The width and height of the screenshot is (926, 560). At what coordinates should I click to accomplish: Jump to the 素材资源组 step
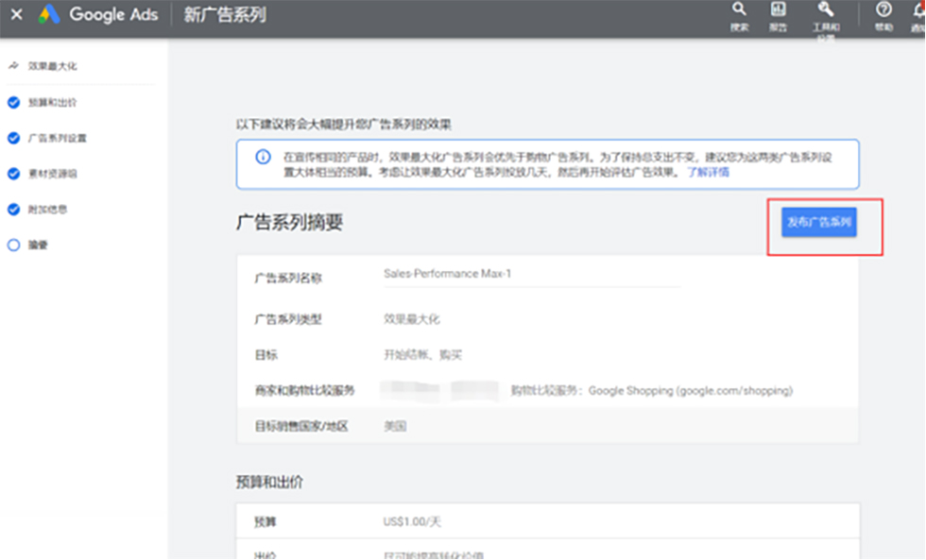coord(52,174)
